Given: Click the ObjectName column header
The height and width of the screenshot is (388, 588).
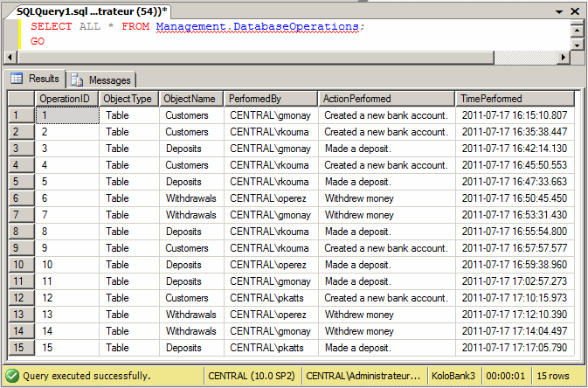Looking at the screenshot, I should coord(191,99).
